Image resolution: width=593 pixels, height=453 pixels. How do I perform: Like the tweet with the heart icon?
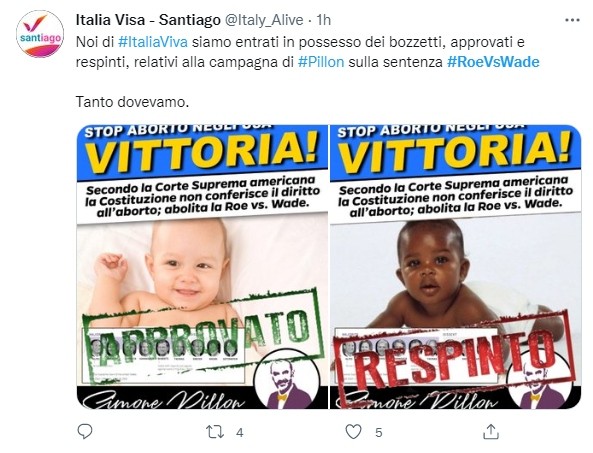coord(354,432)
